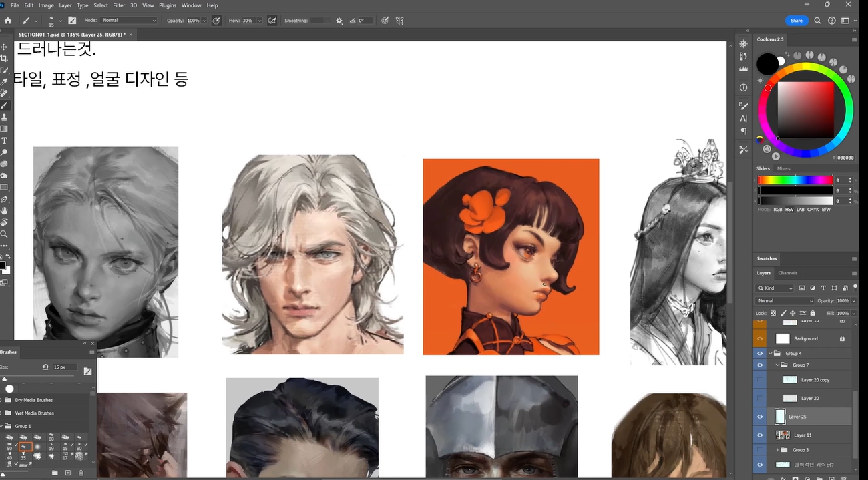This screenshot has width=868, height=480.
Task: Open the Image menu
Action: coord(46,5)
